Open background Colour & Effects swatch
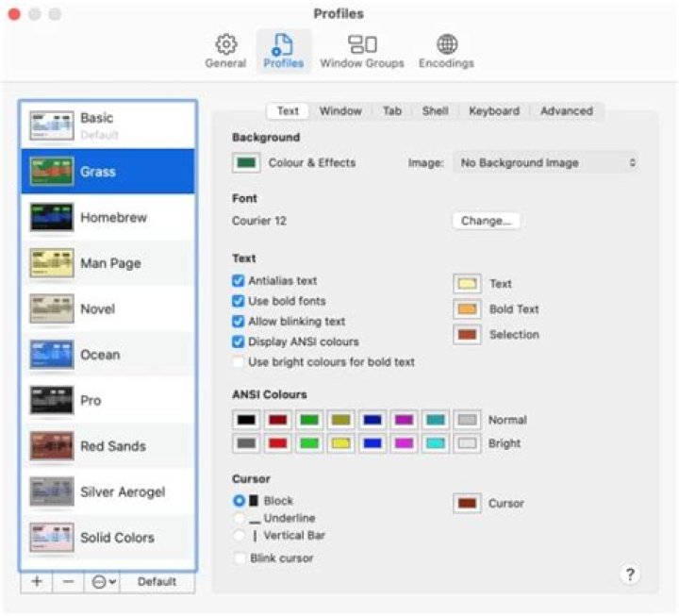Screen dimensions: 679x616 (x=246, y=163)
